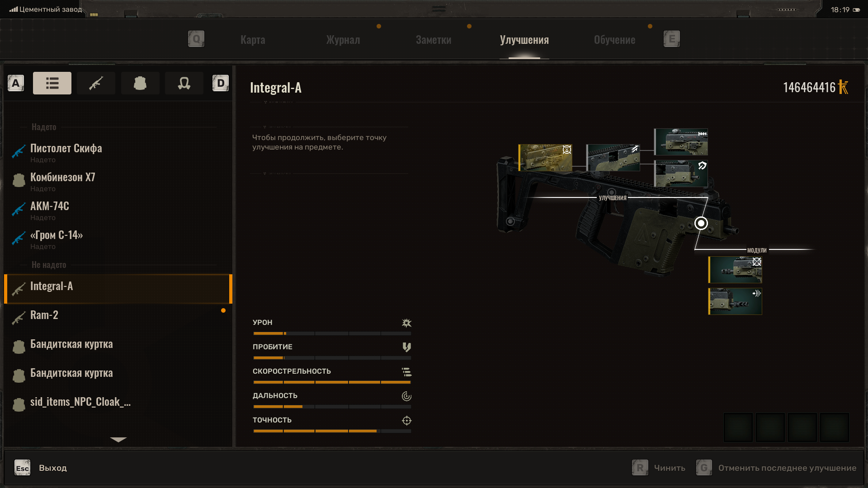Screen dimensions: 868x488
Task: Select the weapon upgrade point node
Action: point(701,223)
